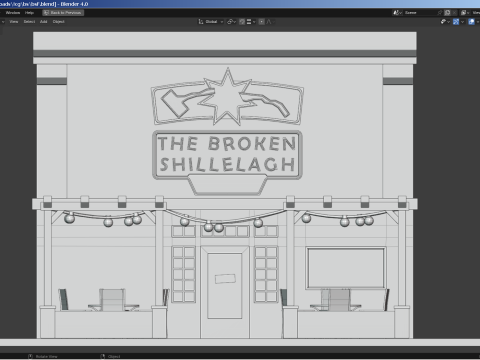This screenshot has height=360, width=480.
Task: Open the viewport Select menu
Action: click(x=29, y=22)
